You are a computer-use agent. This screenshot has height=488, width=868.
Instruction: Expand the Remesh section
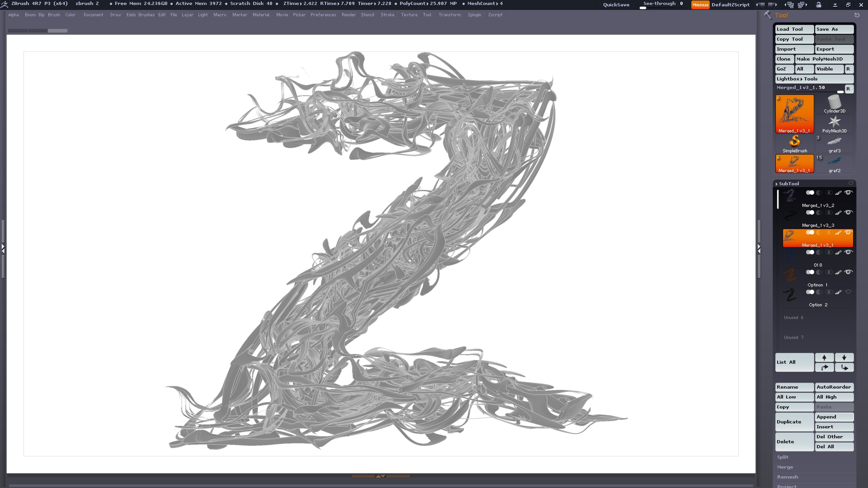(x=787, y=477)
